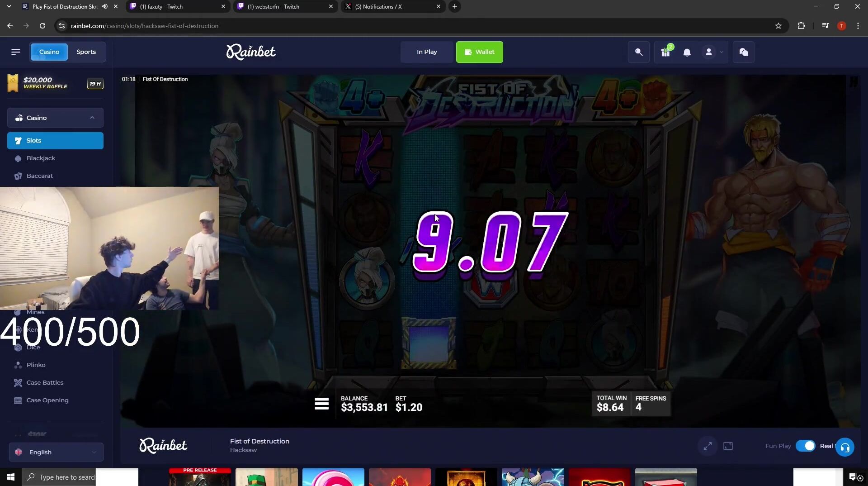Open Chrome three-dot menu
The height and width of the screenshot is (486, 868).
click(858, 26)
